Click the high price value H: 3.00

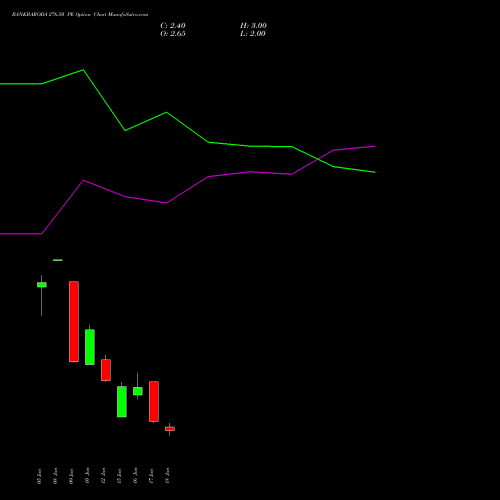point(253,26)
